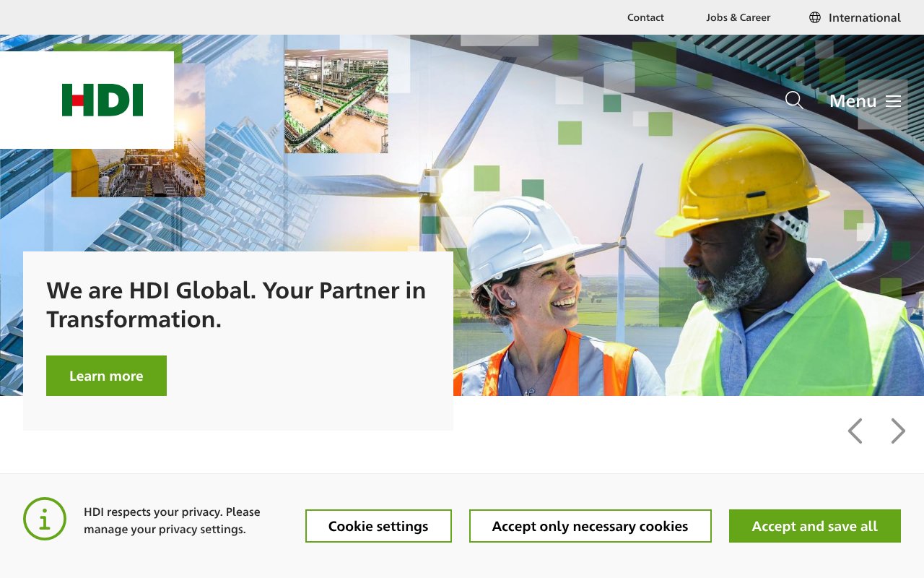Viewport: 924px width, 578px height.
Task: Click the green info circle icon
Action: (x=45, y=519)
